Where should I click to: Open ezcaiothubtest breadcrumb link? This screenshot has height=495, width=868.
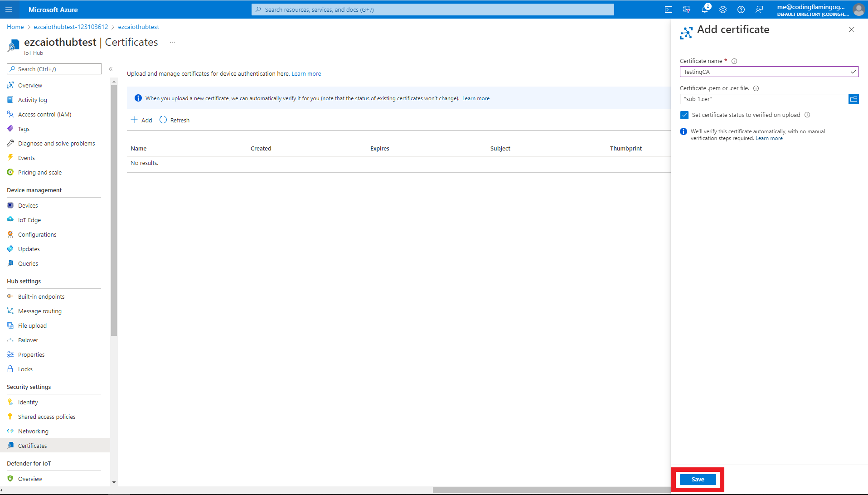[139, 27]
